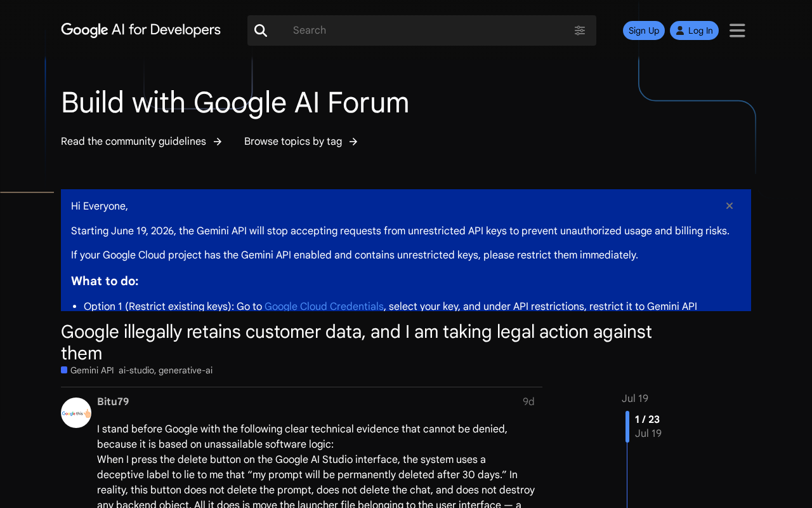The height and width of the screenshot is (508, 812).
Task: Select the generative-ai tag
Action: click(x=185, y=370)
